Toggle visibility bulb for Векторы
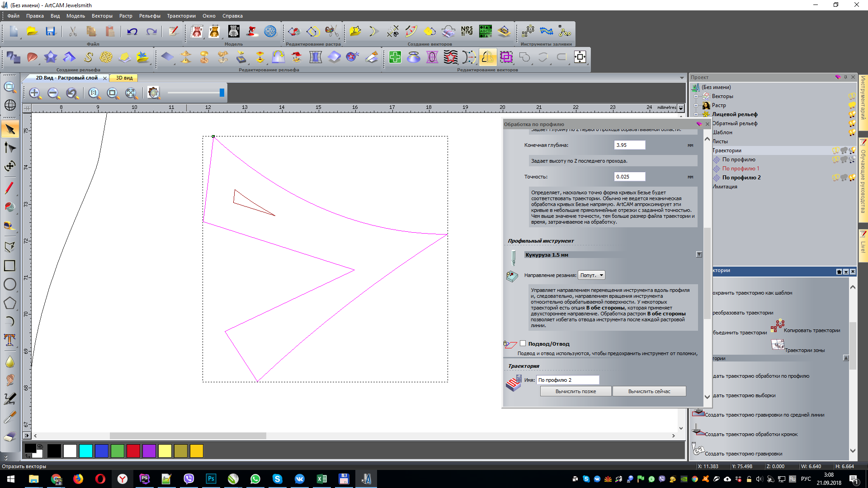The image size is (868, 488). (852, 96)
